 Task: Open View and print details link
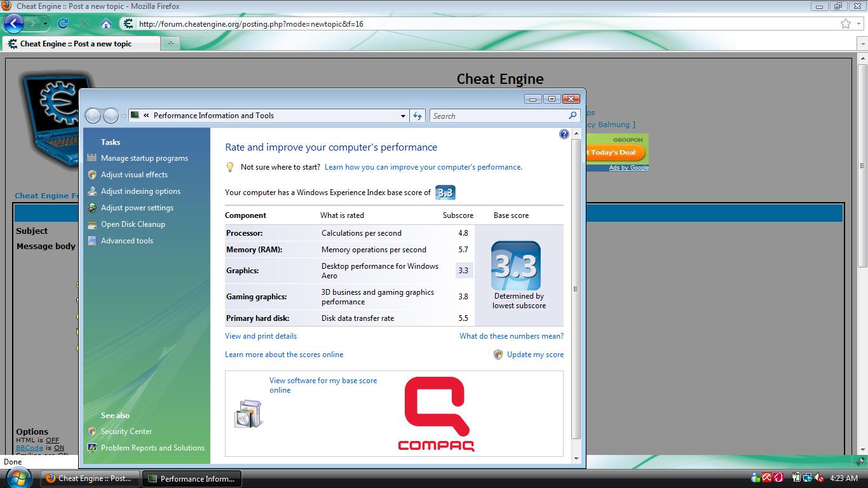(261, 336)
